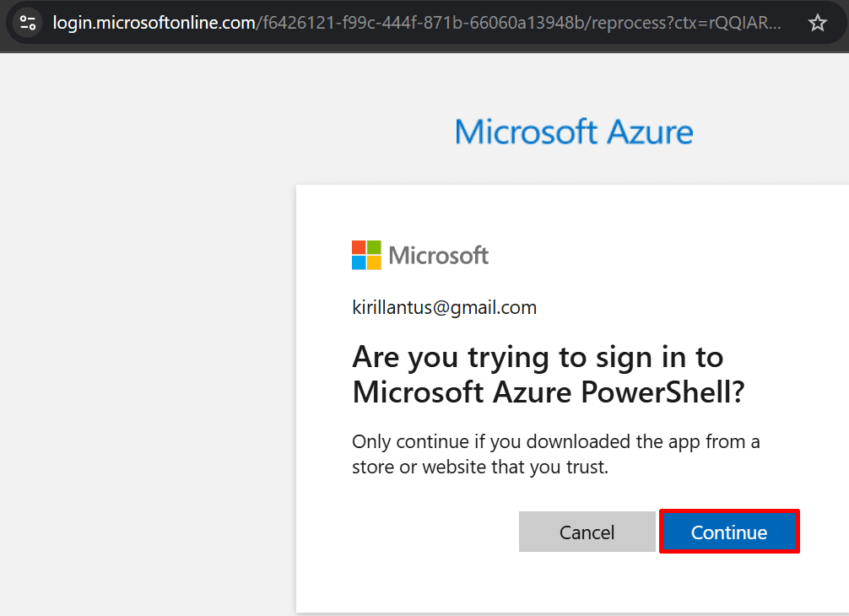
Task: Click the "Are you trying to sign in to" heading line
Action: (538, 358)
